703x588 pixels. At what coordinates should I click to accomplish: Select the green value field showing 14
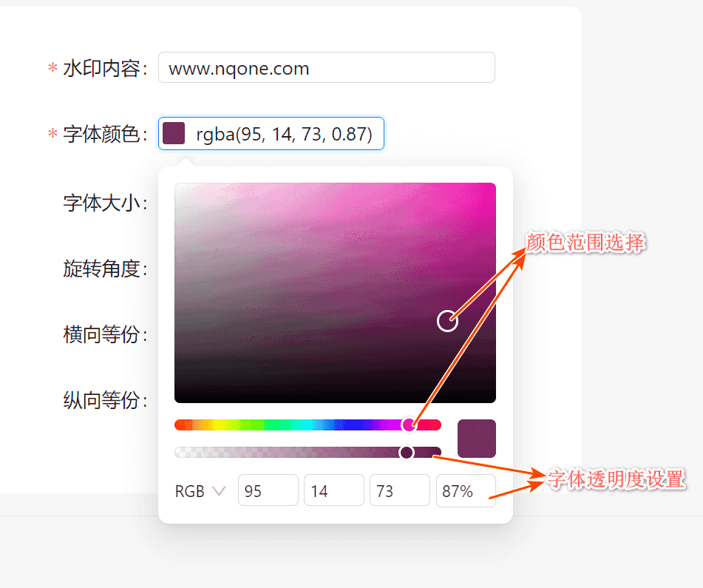point(334,490)
